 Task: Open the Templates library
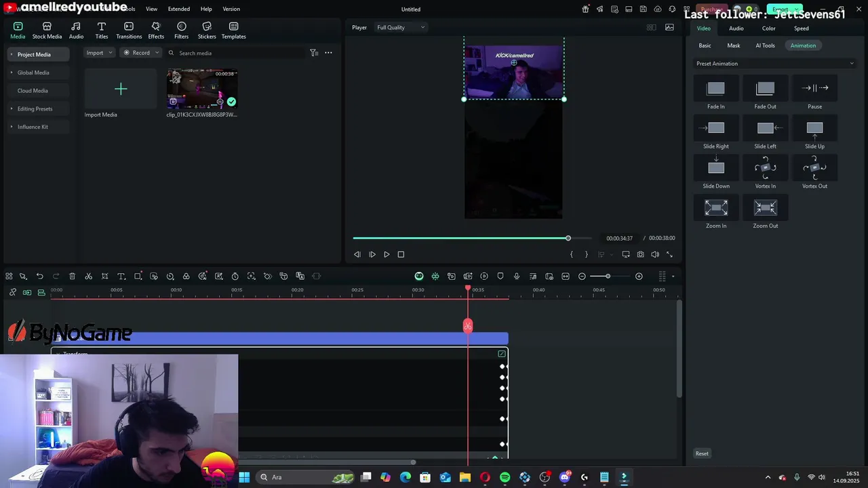[x=233, y=30]
